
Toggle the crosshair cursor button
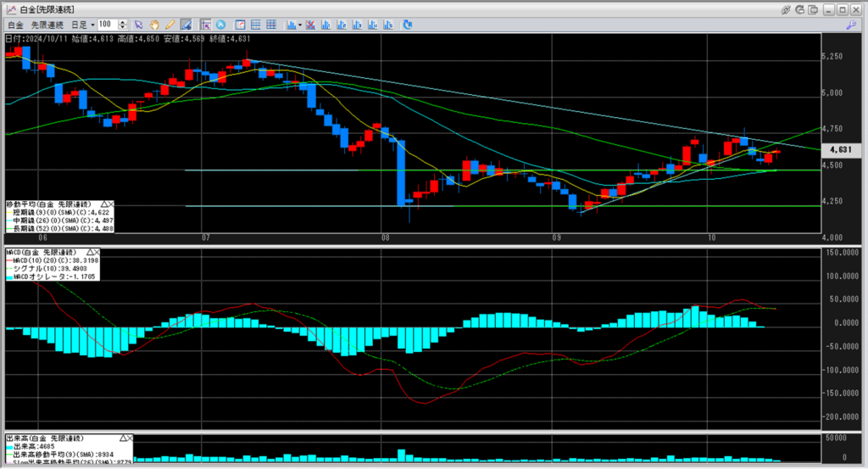pyautogui.click(x=205, y=25)
